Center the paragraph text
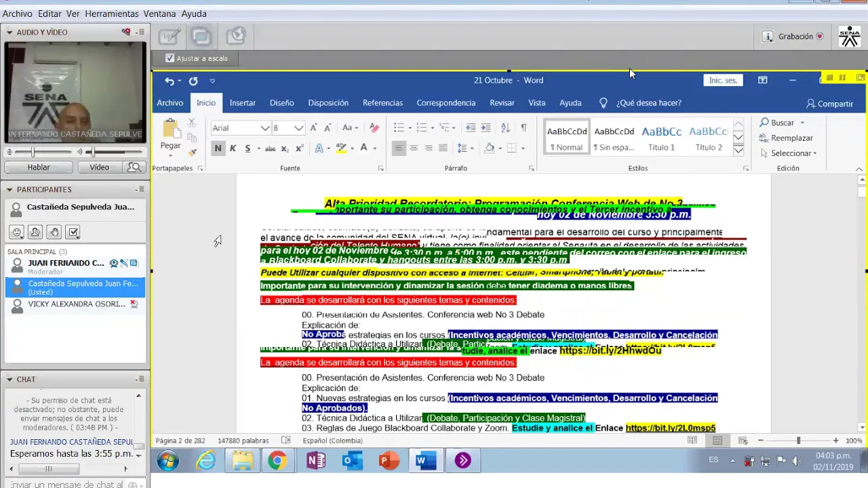The height and width of the screenshot is (488, 868). coord(414,148)
